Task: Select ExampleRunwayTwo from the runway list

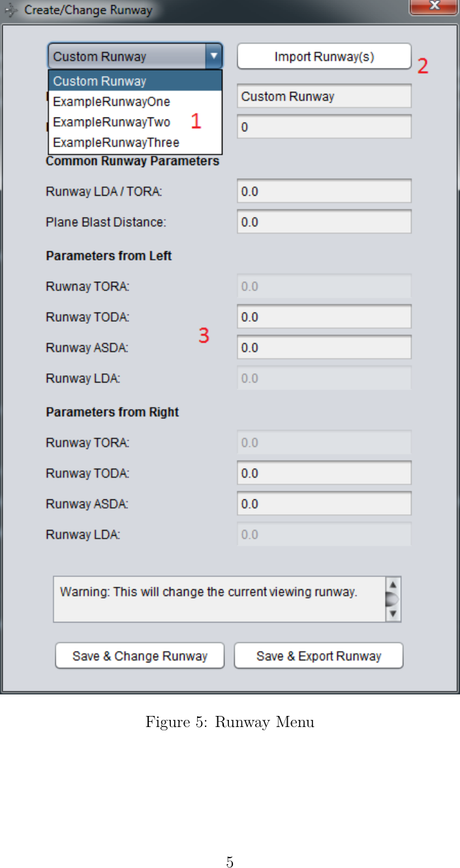Action: [x=112, y=122]
